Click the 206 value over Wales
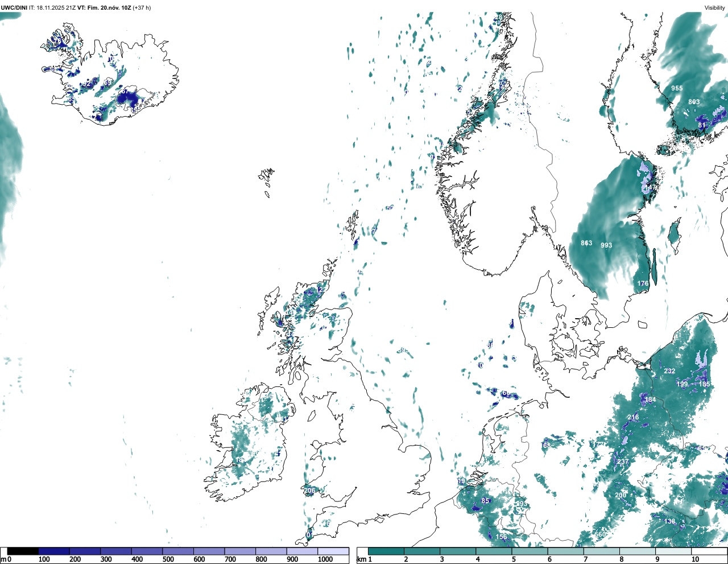The width and height of the screenshot is (728, 564). coord(309,491)
